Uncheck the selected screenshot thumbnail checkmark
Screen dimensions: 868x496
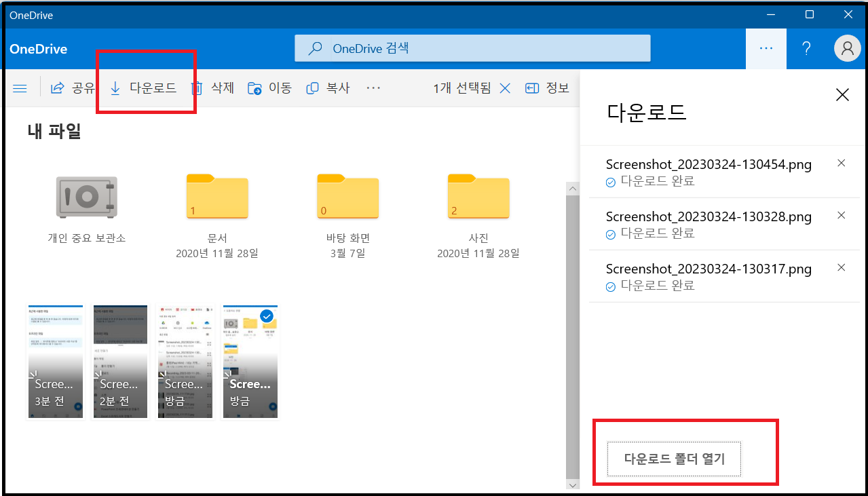(x=267, y=316)
